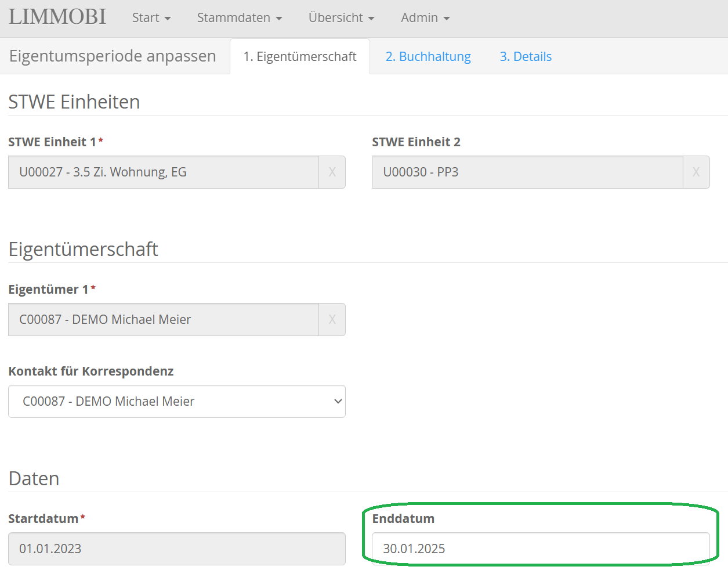728x570 pixels.
Task: Switch to the 2. Buchhaltung tab
Action: click(x=428, y=57)
